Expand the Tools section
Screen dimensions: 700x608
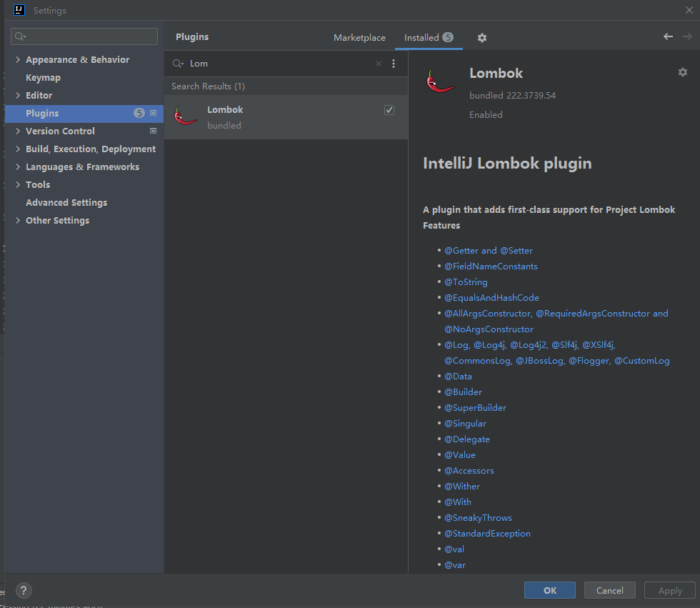pyautogui.click(x=18, y=184)
